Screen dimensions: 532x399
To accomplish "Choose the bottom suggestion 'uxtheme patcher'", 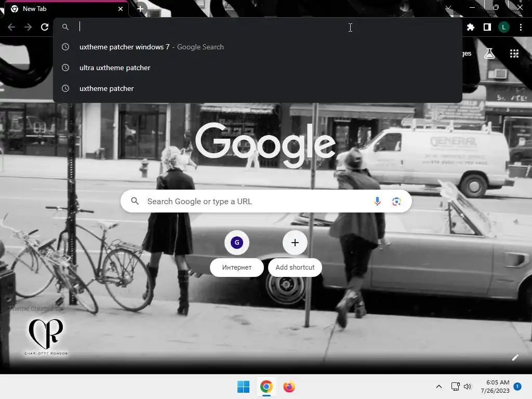I will [258, 88].
